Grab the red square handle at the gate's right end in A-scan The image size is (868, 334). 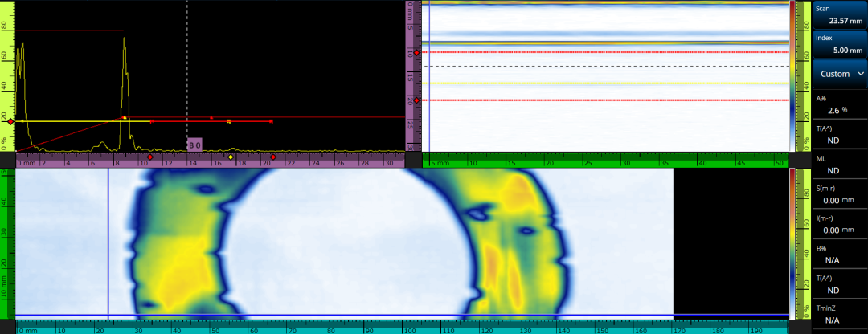tap(271, 121)
